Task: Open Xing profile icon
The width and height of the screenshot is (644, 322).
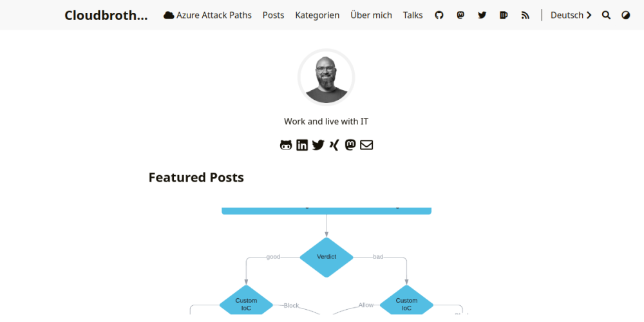Action: (x=334, y=145)
